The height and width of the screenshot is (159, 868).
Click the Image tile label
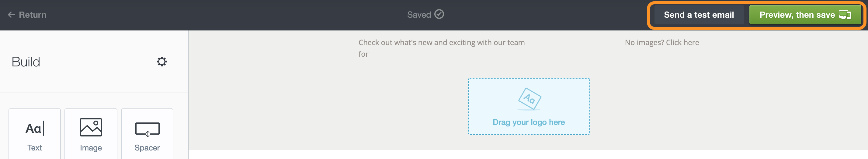click(91, 147)
